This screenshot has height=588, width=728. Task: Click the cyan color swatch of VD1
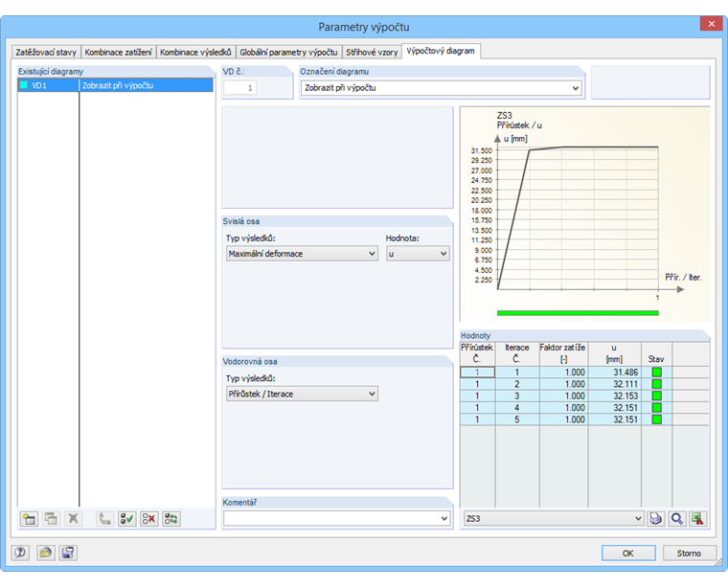(24, 85)
